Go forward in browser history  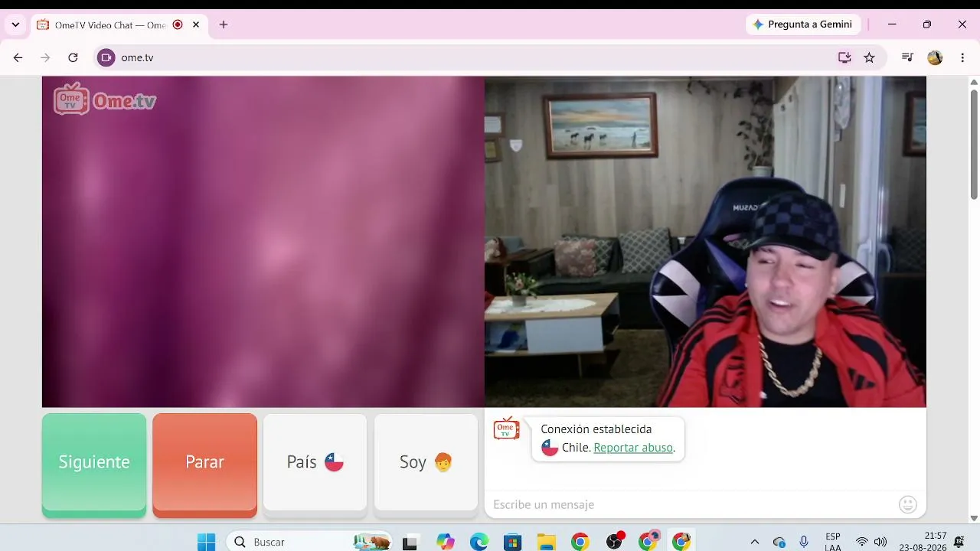45,57
